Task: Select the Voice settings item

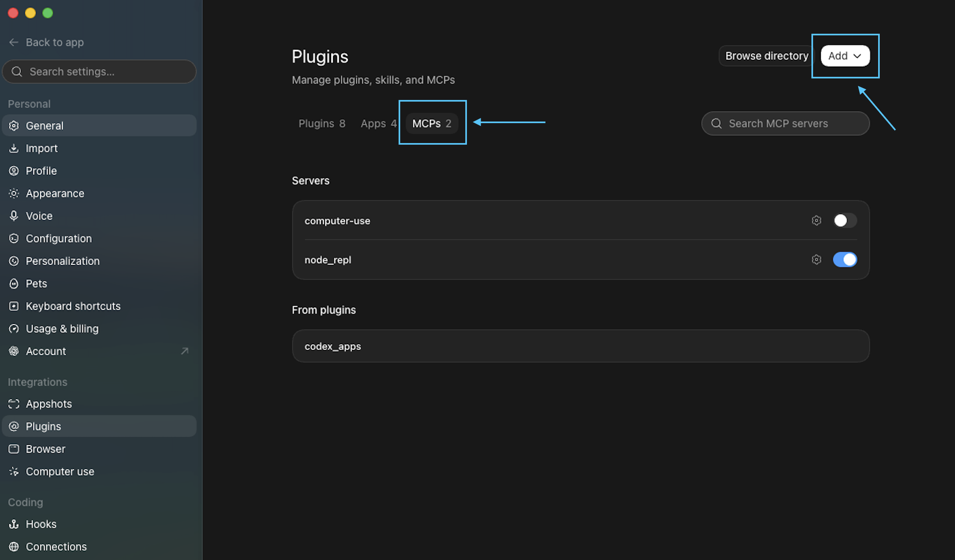Action: (x=99, y=216)
